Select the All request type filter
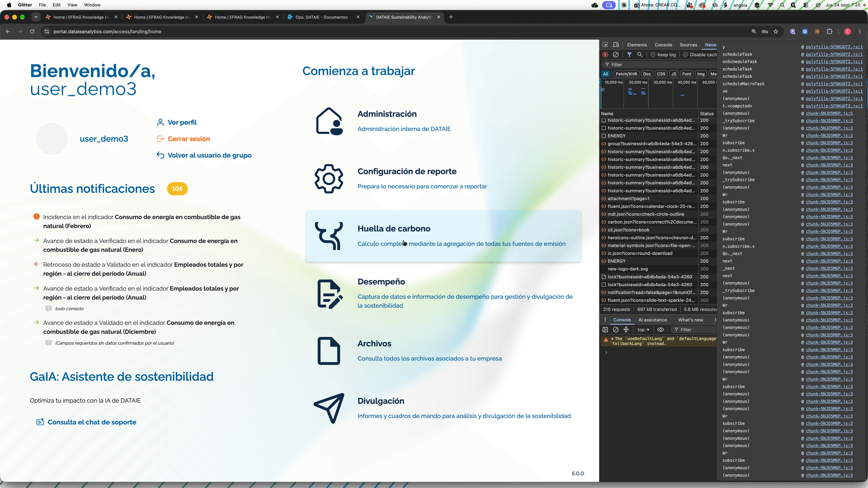This screenshot has width=868, height=488. click(x=606, y=74)
